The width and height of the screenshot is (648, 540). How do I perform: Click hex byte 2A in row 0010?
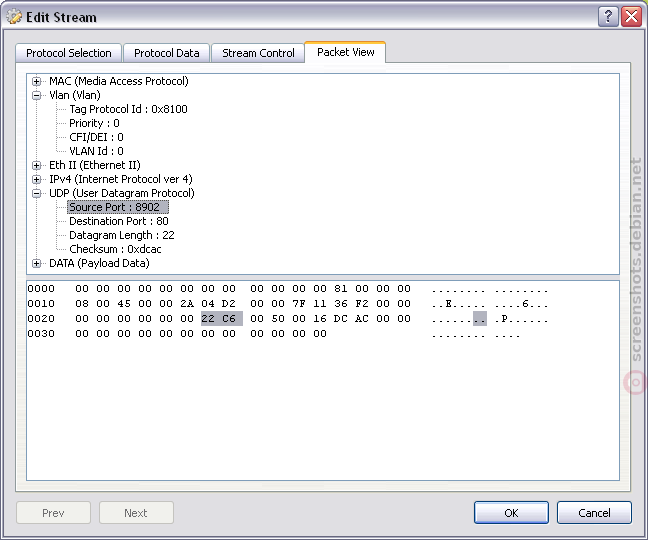[x=187, y=304]
